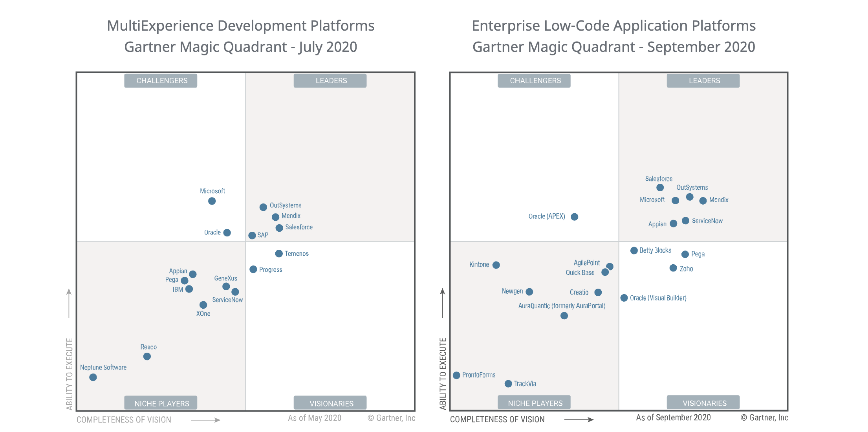
Task: Click the 'Oracle' label in the left chart
Action: point(212,232)
